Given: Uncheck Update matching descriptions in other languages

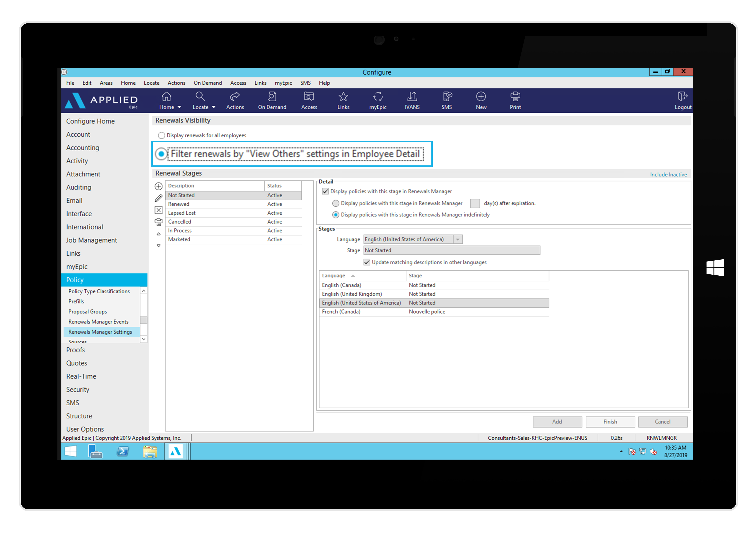Looking at the screenshot, I should point(367,262).
